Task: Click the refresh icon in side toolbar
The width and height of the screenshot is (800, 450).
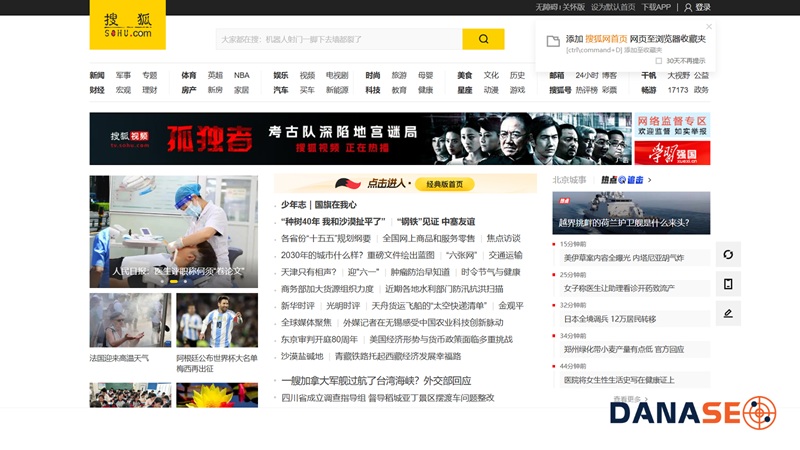Action: pyautogui.click(x=728, y=254)
